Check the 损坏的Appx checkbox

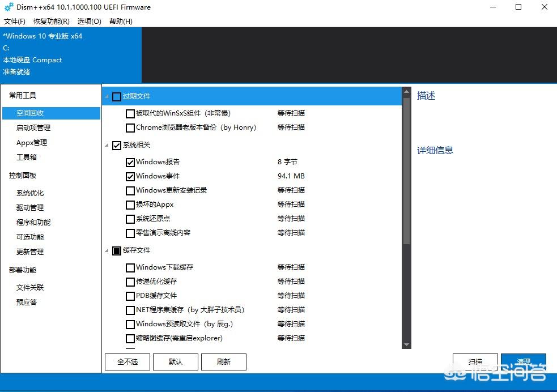coord(130,205)
